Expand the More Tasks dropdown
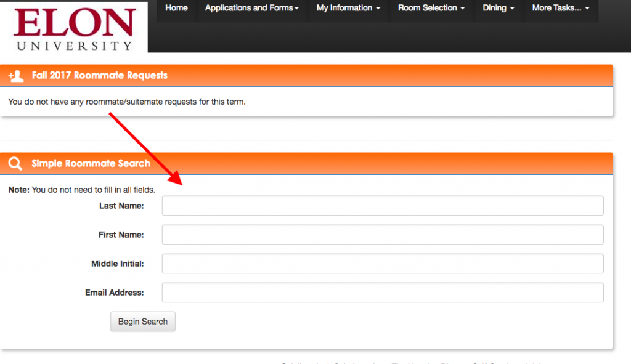Image resolution: width=631 pixels, height=364 pixels. [560, 8]
